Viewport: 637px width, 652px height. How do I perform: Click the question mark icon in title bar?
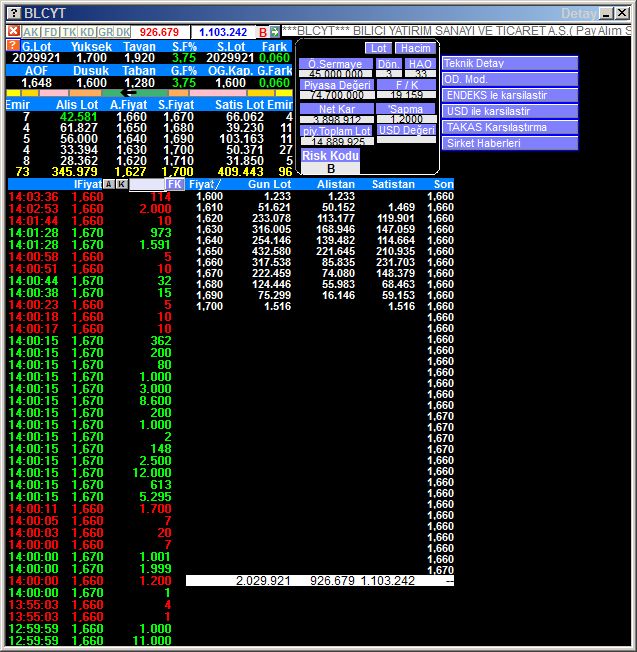(x=14, y=13)
